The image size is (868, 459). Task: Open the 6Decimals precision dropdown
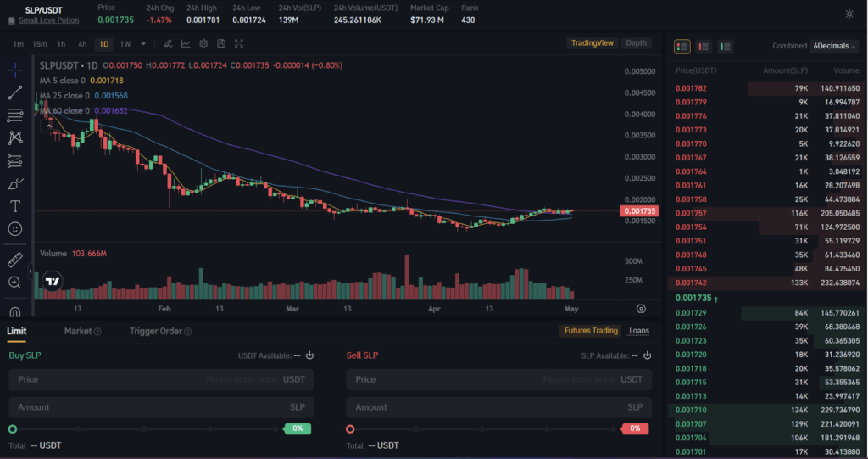[834, 46]
